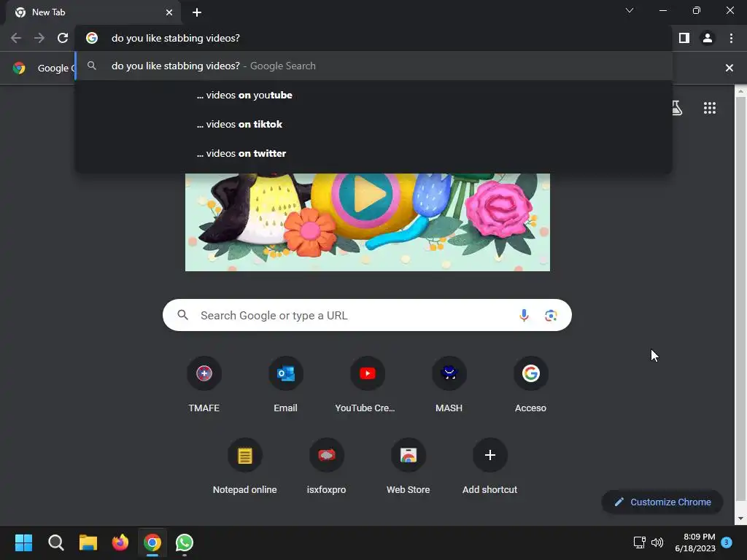Image resolution: width=747 pixels, height=560 pixels.
Task: Open WhatsApp from the taskbar
Action: [185, 542]
